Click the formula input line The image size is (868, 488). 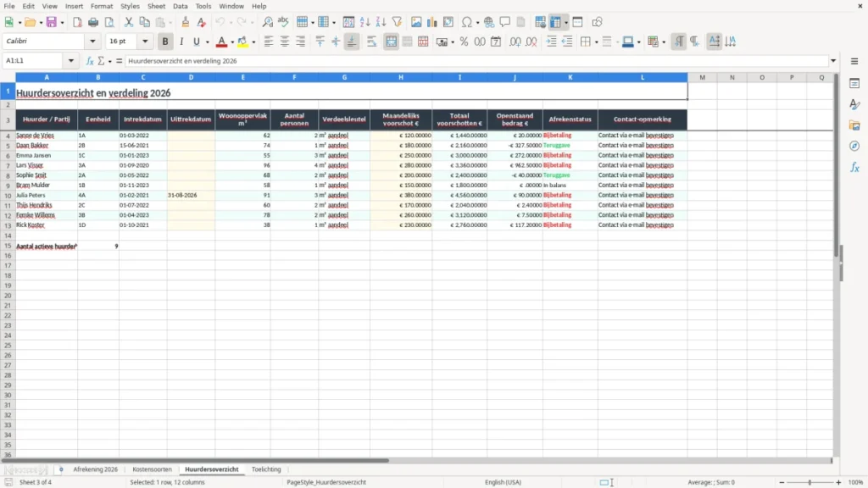(476, 61)
